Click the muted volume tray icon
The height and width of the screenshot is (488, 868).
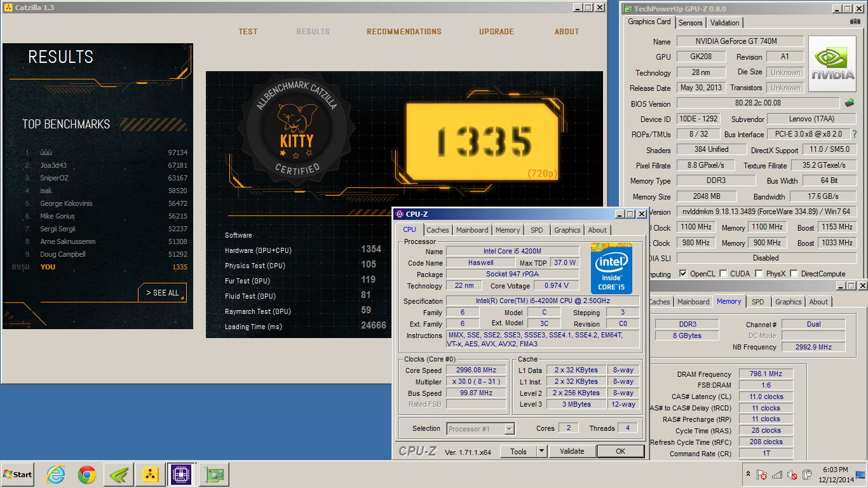(x=792, y=475)
